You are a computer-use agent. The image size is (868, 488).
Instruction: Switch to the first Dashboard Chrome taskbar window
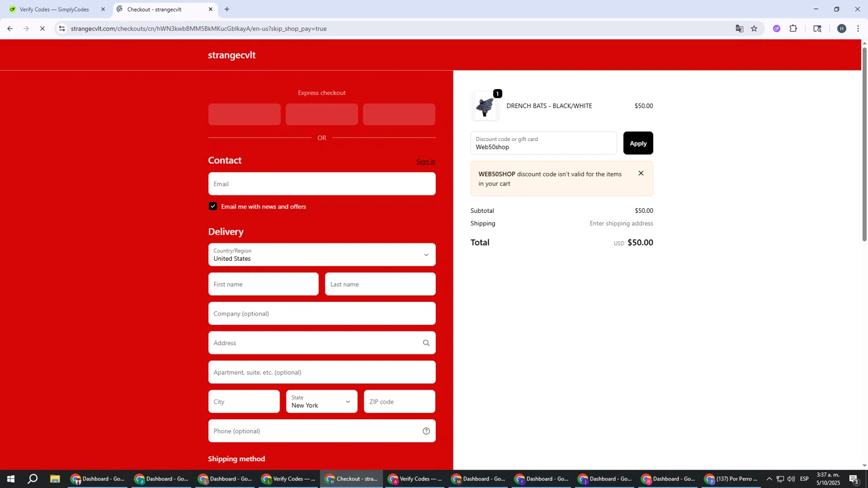pos(98,479)
